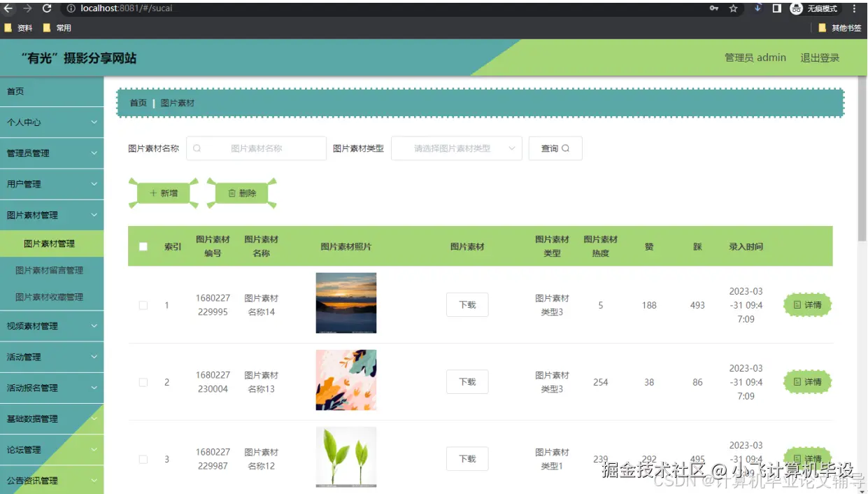Image resolution: width=868 pixels, height=494 pixels.
Task: Expand the 活动报名管理 sidebar menu
Action: click(x=52, y=388)
